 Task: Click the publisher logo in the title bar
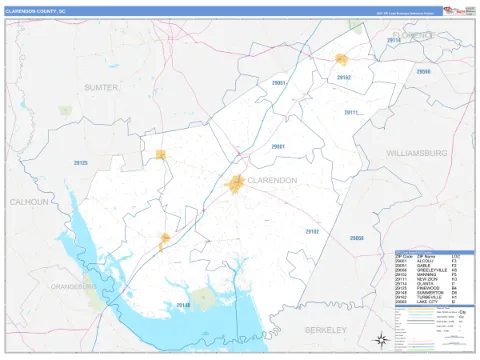(454, 11)
